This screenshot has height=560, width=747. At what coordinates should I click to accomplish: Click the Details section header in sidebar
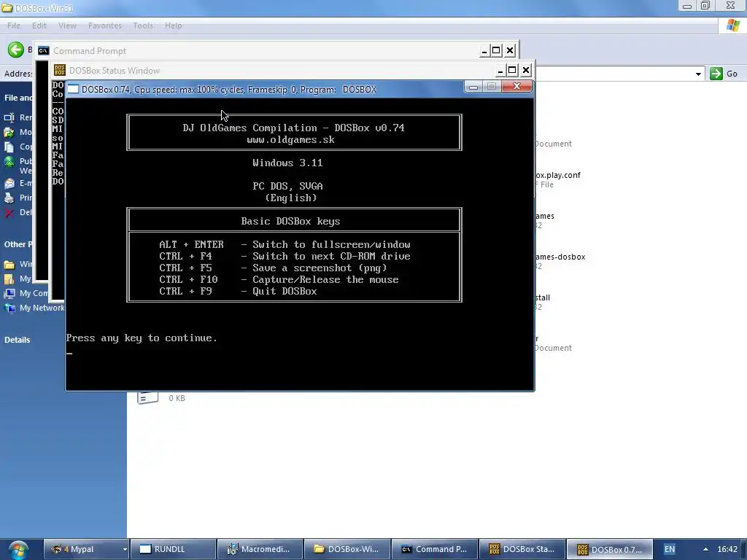(x=18, y=340)
